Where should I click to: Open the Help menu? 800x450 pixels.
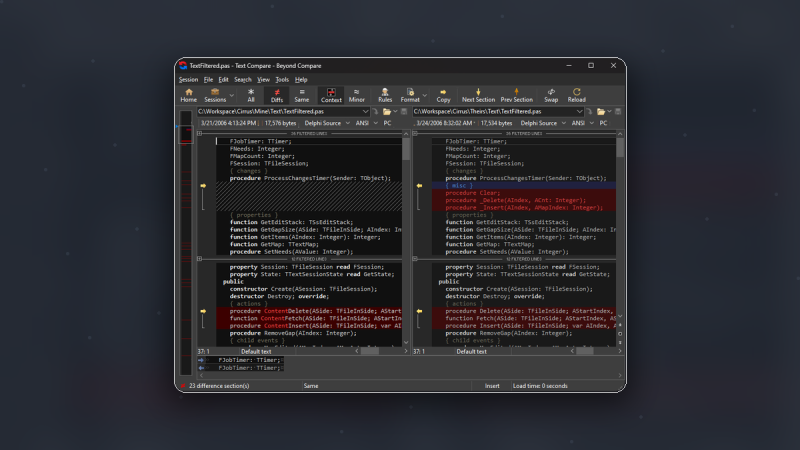click(x=301, y=80)
